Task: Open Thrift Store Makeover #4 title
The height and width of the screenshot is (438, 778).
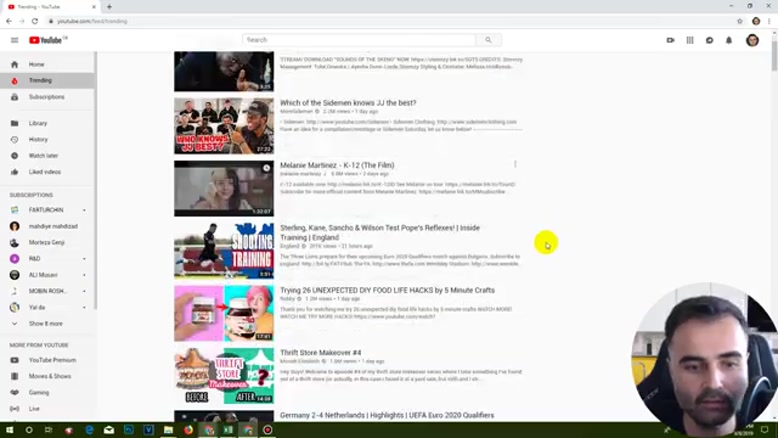Action: pyautogui.click(x=321, y=353)
